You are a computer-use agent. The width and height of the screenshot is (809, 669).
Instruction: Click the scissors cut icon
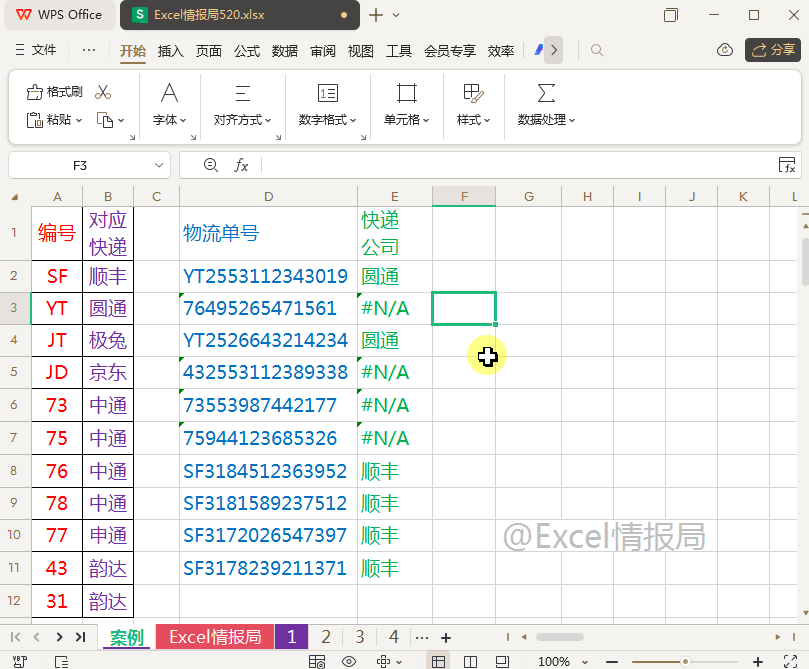click(103, 92)
